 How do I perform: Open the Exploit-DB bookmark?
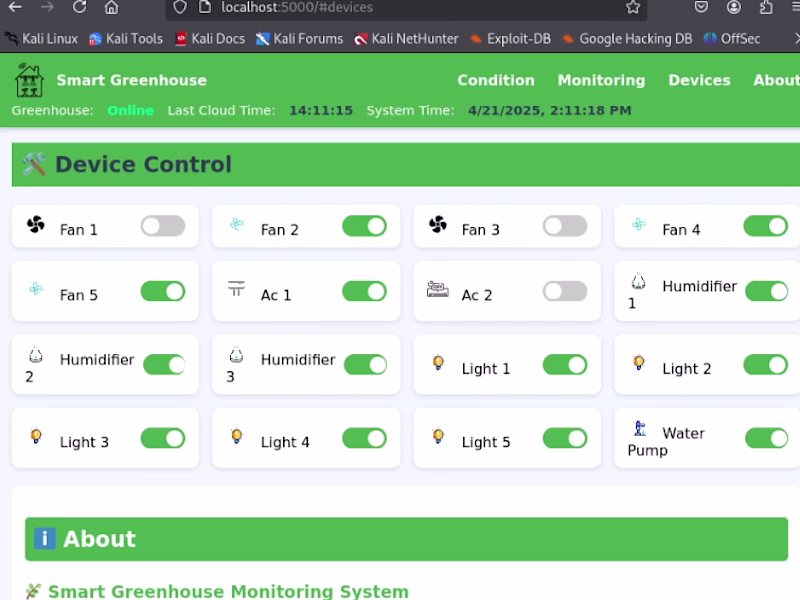pyautogui.click(x=510, y=39)
